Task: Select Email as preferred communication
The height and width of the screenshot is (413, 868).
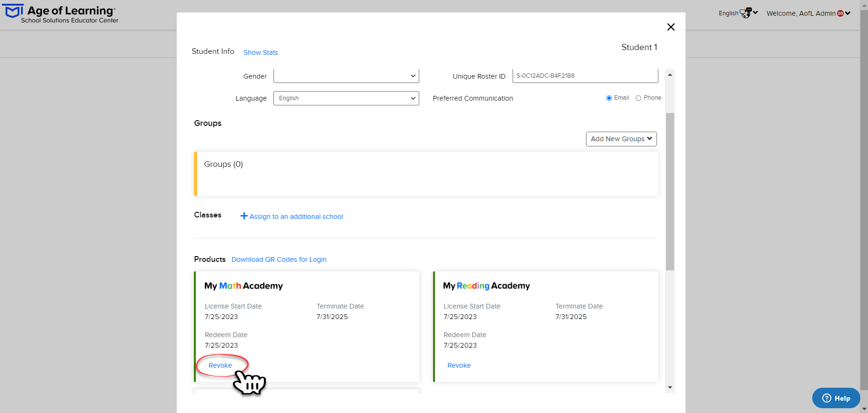Action: (x=609, y=98)
